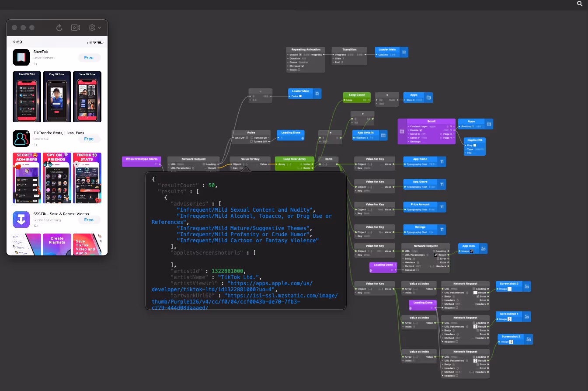Select the When Prototype Starts patch

point(142,159)
